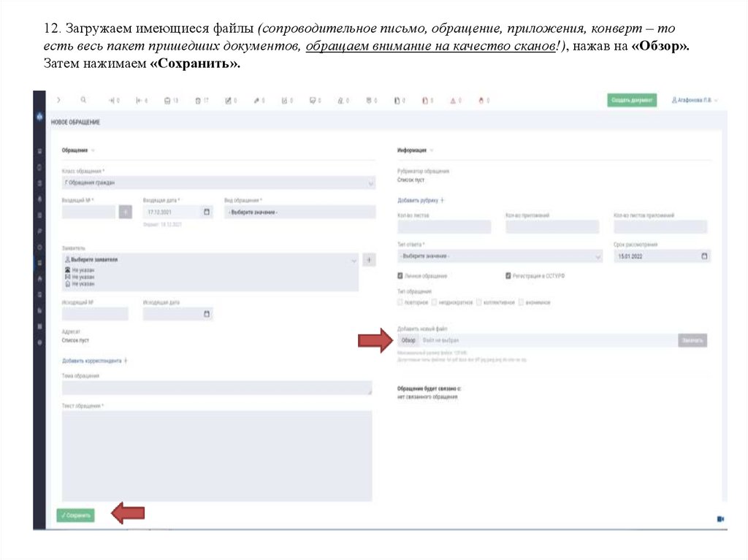Click the calendar icon for Срок рассмотрения

703,256
